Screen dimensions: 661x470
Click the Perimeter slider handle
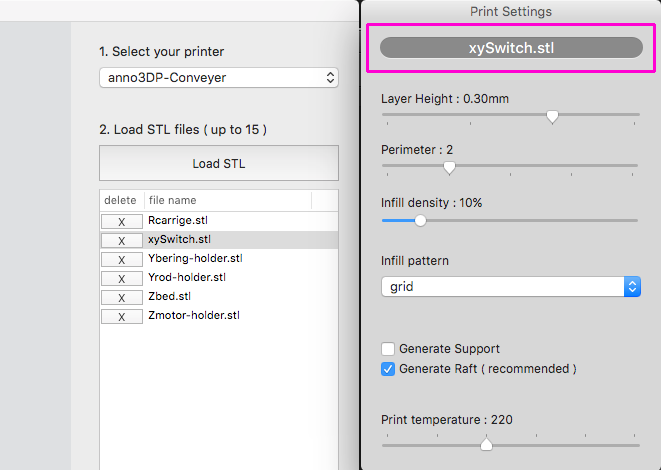pyautogui.click(x=449, y=167)
